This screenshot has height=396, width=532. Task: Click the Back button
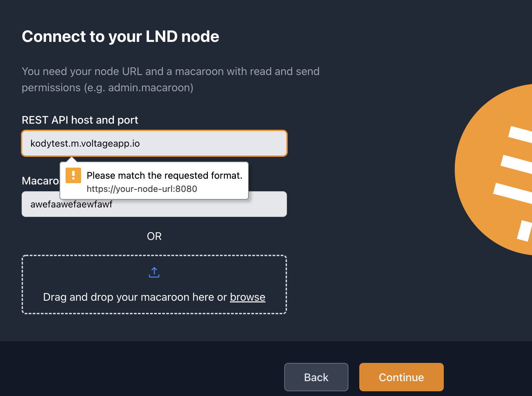coord(316,377)
